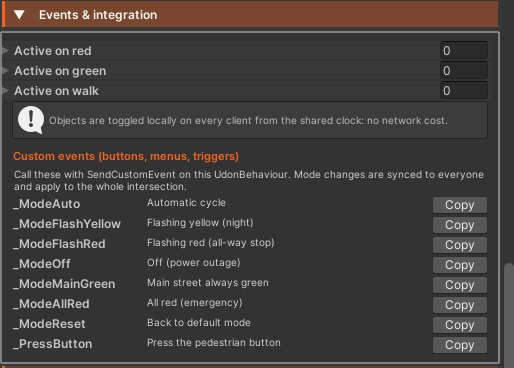Click 'Press the pedestrian button' description
The image size is (514, 368).
tap(214, 343)
